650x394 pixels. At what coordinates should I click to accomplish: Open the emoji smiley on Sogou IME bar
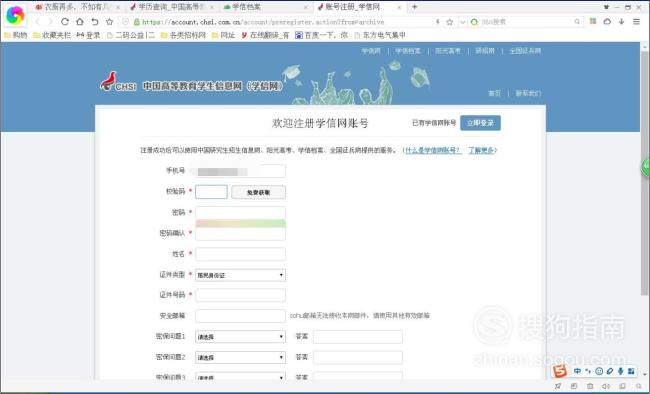[x=599, y=371]
